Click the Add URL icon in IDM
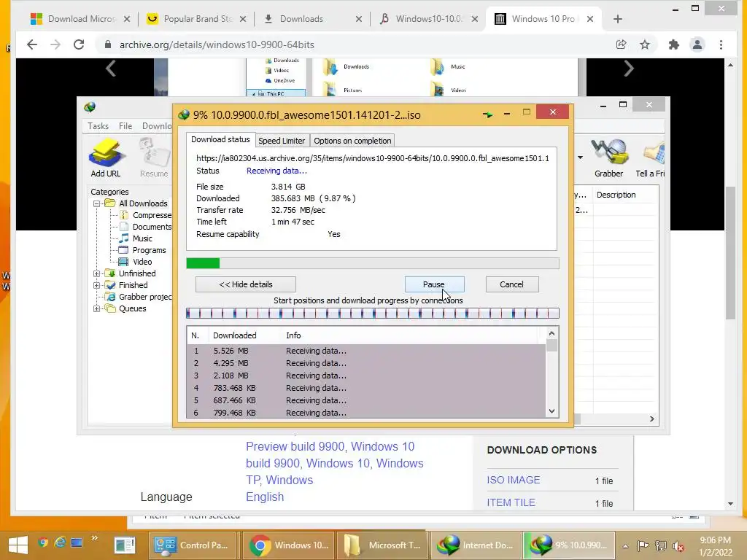The height and width of the screenshot is (560, 747). pos(105,157)
